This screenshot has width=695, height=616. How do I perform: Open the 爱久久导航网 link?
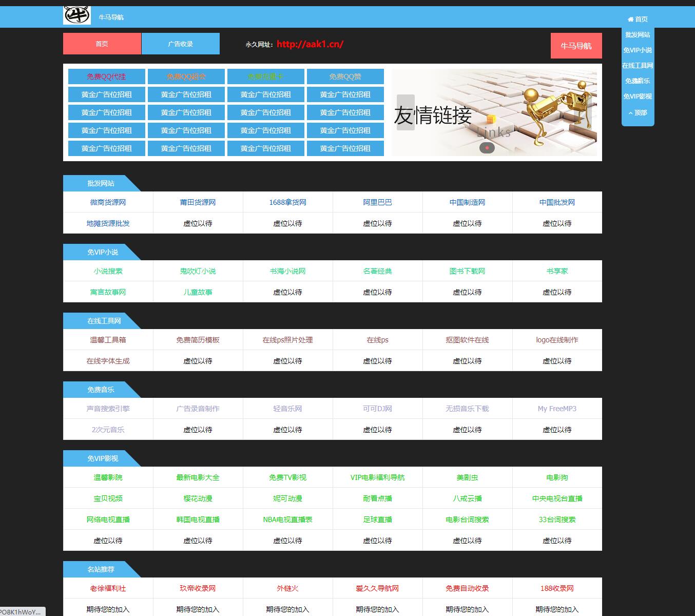click(x=377, y=588)
